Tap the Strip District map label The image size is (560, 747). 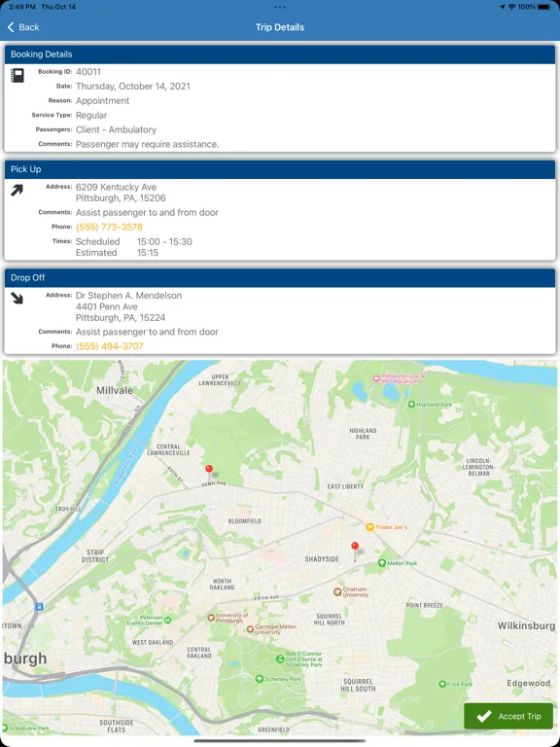(x=95, y=556)
